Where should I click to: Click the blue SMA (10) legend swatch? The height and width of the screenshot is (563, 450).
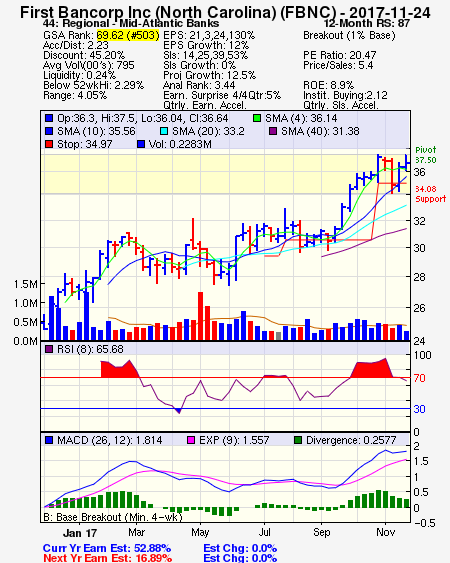click(x=49, y=131)
